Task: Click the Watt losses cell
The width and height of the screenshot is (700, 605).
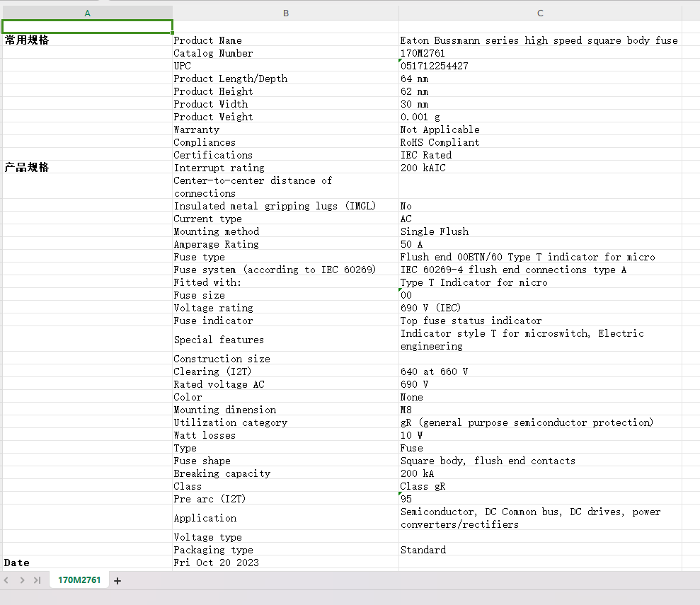Action: (x=286, y=435)
